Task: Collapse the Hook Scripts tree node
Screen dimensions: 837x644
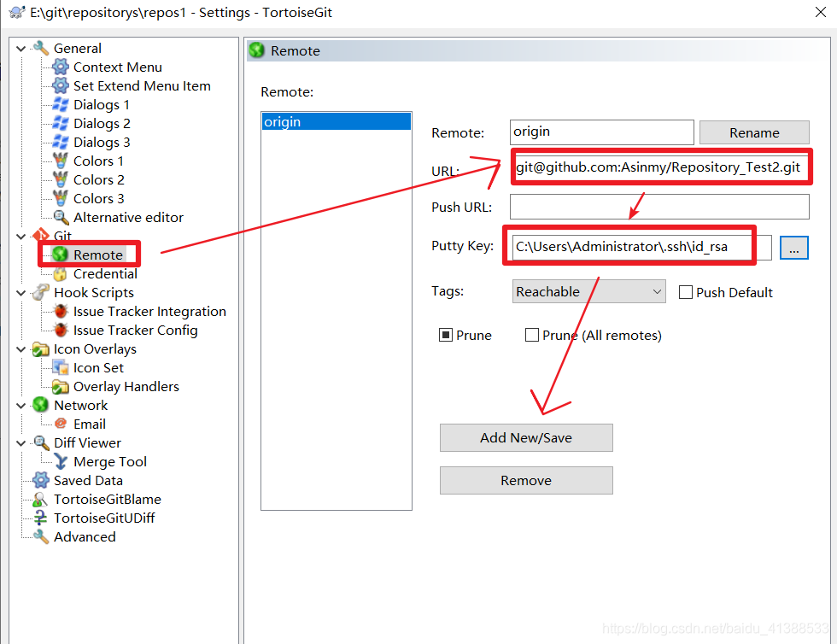Action: (x=20, y=293)
